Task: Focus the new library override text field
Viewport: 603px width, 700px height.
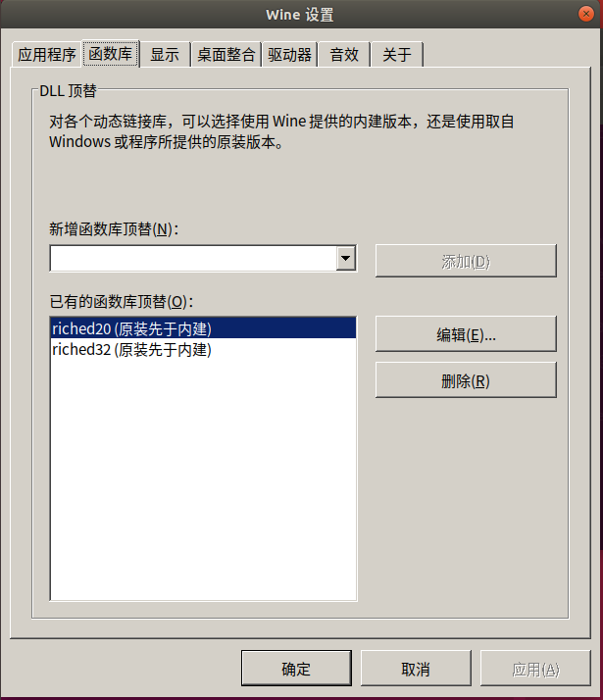Action: [x=193, y=258]
